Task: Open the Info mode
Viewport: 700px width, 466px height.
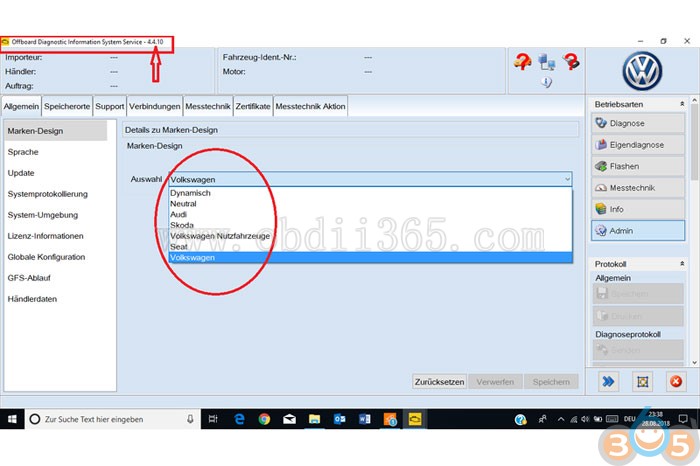Action: pyautogui.click(x=638, y=209)
